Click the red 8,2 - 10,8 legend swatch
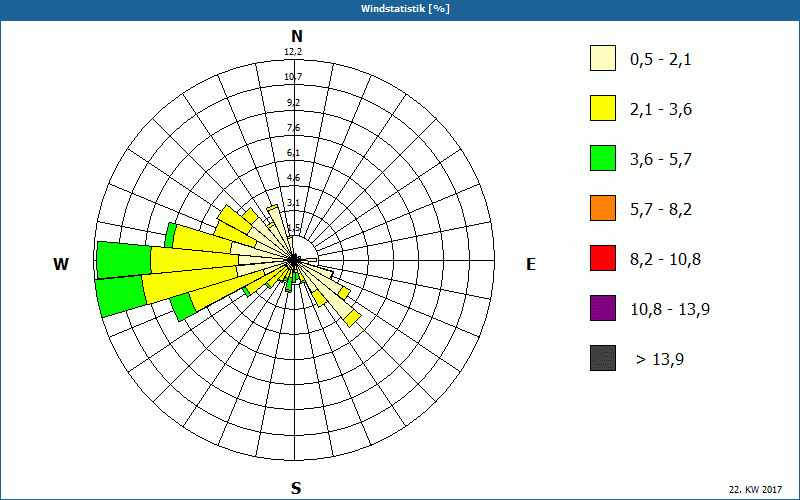This screenshot has height=500, width=800. pos(603,258)
